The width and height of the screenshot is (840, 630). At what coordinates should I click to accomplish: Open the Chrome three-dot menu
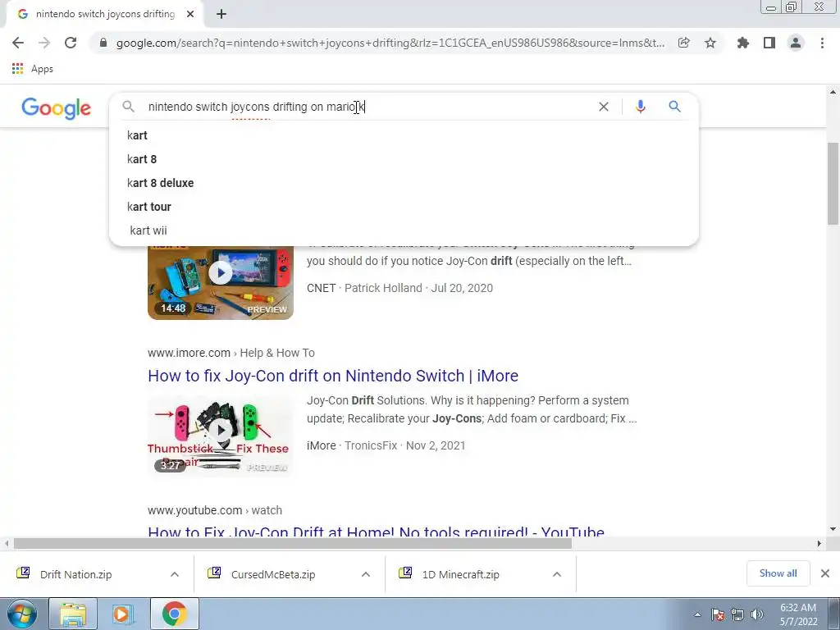coord(822,43)
